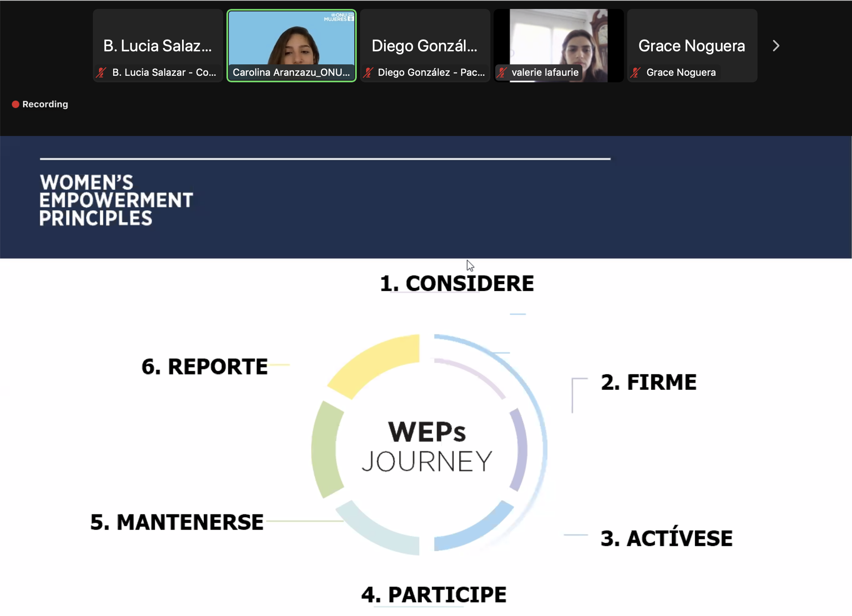Click the 'Carolina Aranzazu_ONU...' name label

coord(291,73)
